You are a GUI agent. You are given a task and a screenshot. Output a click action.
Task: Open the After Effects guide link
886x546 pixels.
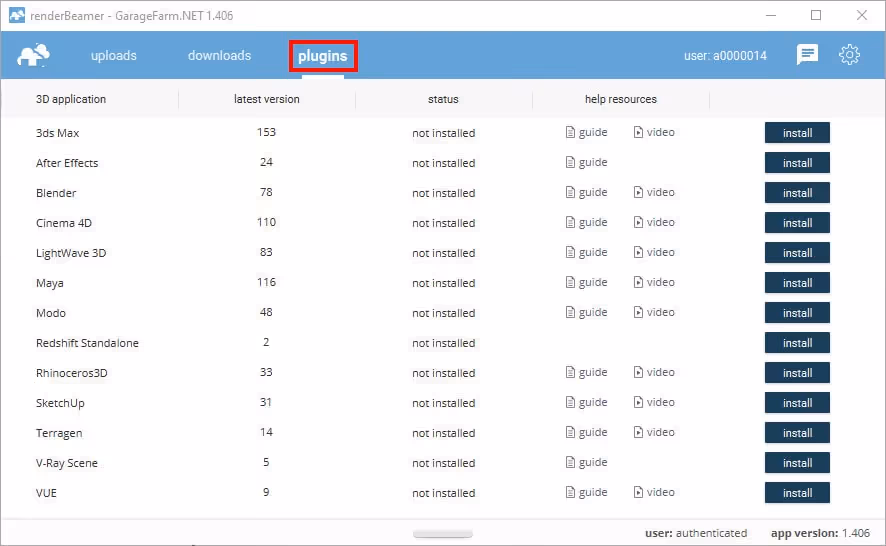coord(587,162)
